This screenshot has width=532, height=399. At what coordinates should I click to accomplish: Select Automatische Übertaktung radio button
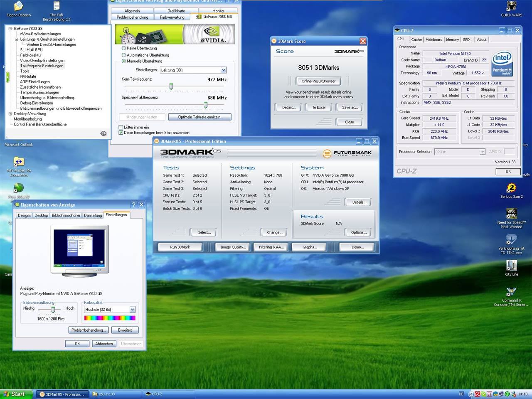[124, 55]
